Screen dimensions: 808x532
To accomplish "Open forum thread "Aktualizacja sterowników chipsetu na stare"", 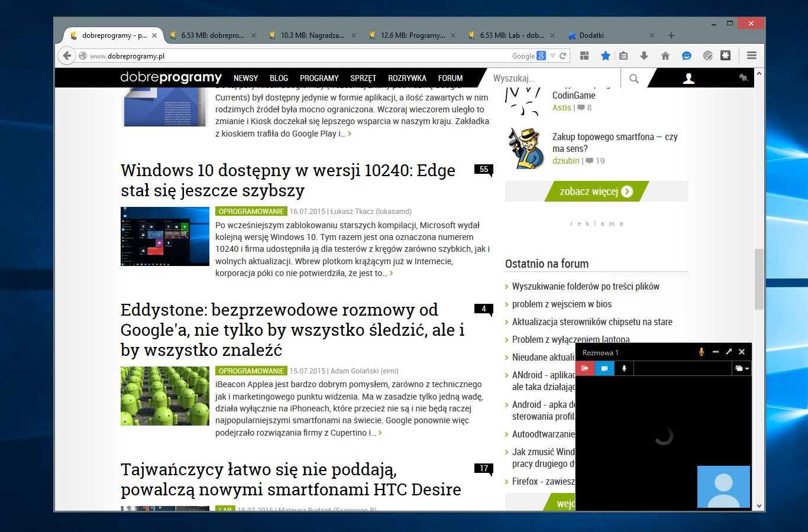I will (x=592, y=322).
